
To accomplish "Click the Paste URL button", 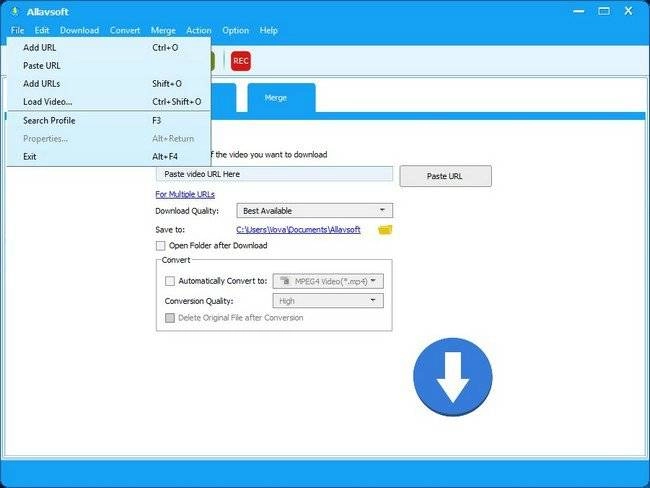I will click(446, 176).
